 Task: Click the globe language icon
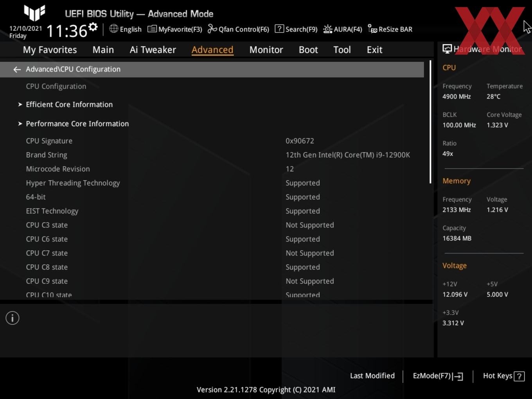[x=113, y=29]
